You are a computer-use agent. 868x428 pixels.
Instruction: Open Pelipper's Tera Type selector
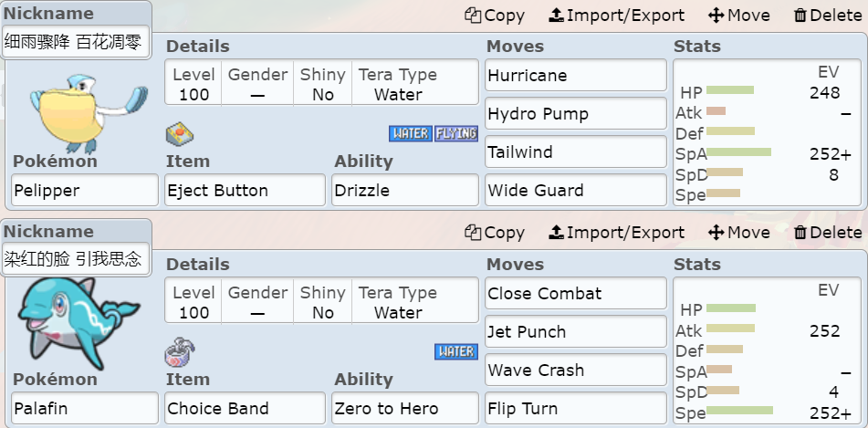click(398, 84)
